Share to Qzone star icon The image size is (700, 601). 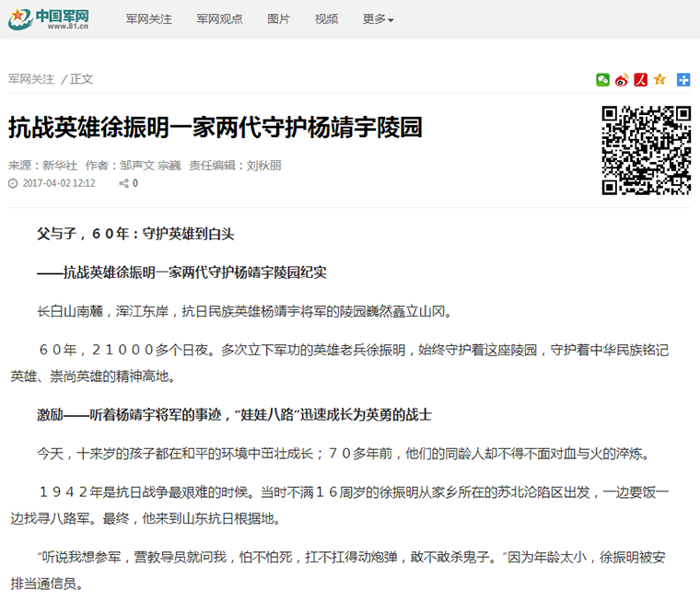pos(659,80)
